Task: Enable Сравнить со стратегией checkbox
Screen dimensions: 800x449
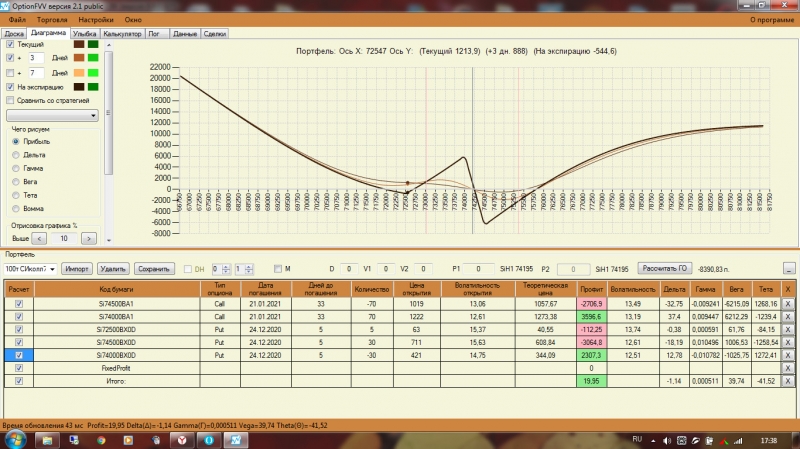Action: click(x=10, y=101)
